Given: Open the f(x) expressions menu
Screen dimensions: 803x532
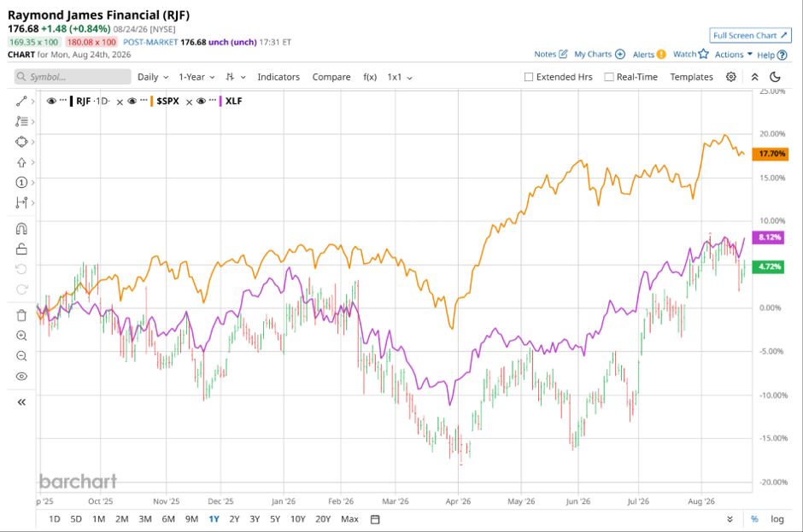Looking at the screenshot, I should (370, 77).
